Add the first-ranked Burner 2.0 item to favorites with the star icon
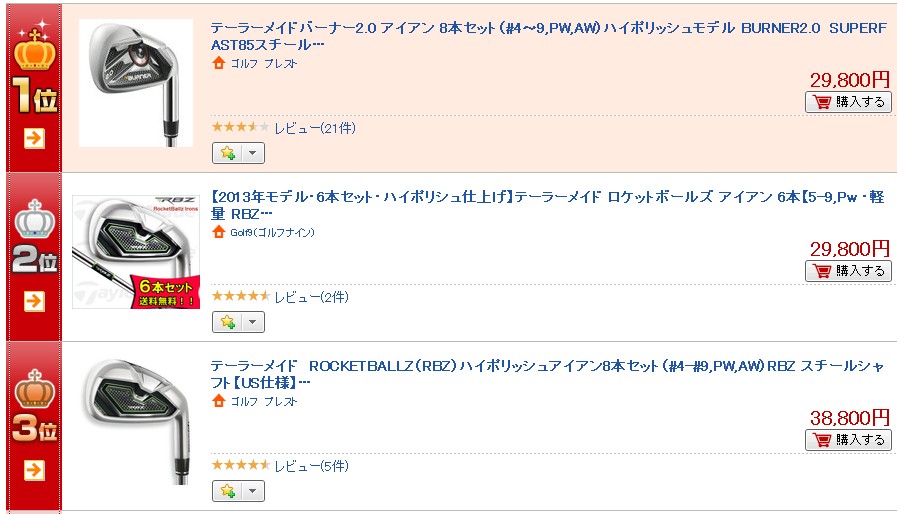The width and height of the screenshot is (899, 514). pyautogui.click(x=228, y=153)
